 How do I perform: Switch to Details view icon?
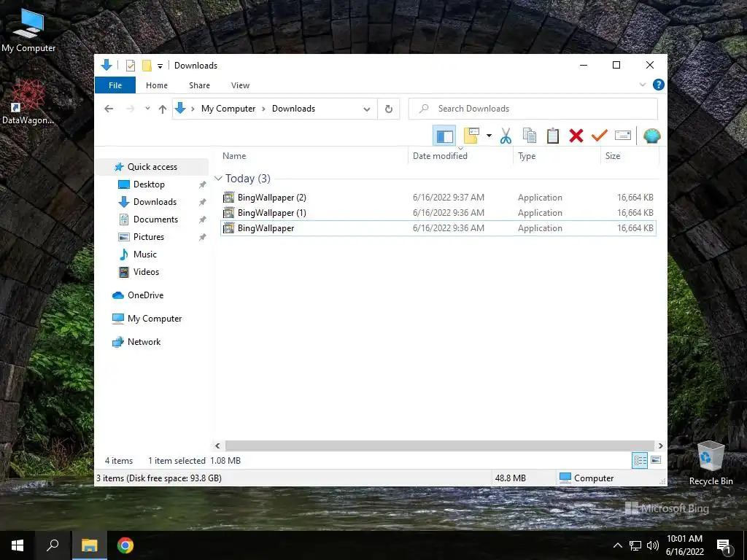[640, 460]
